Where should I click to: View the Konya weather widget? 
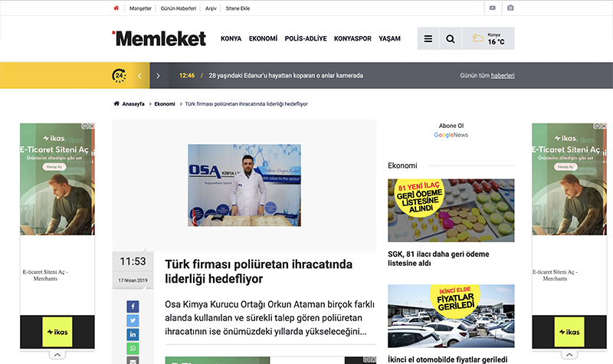[x=488, y=39]
